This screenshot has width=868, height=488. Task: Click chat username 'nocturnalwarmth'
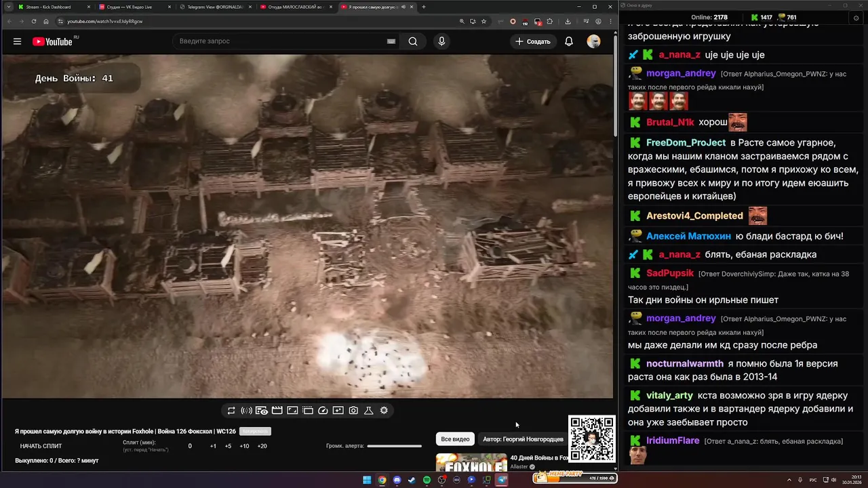[x=685, y=364]
